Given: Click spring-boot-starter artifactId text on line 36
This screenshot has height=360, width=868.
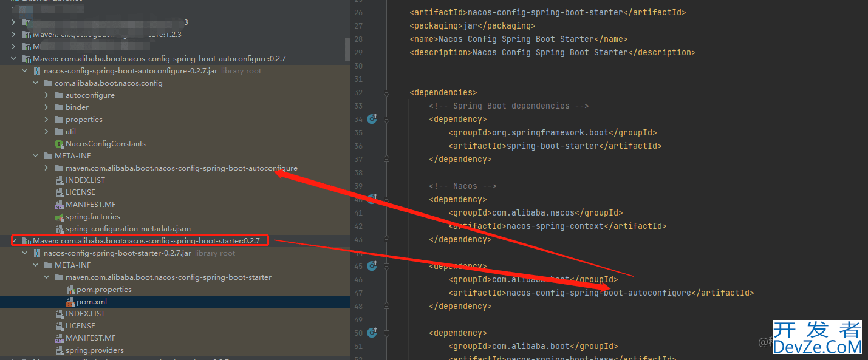Looking at the screenshot, I should [x=552, y=146].
